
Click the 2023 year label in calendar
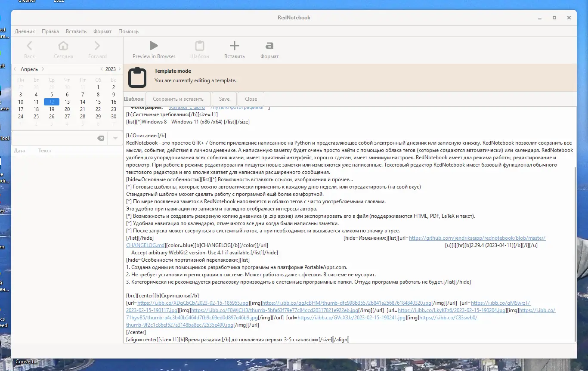click(x=111, y=69)
